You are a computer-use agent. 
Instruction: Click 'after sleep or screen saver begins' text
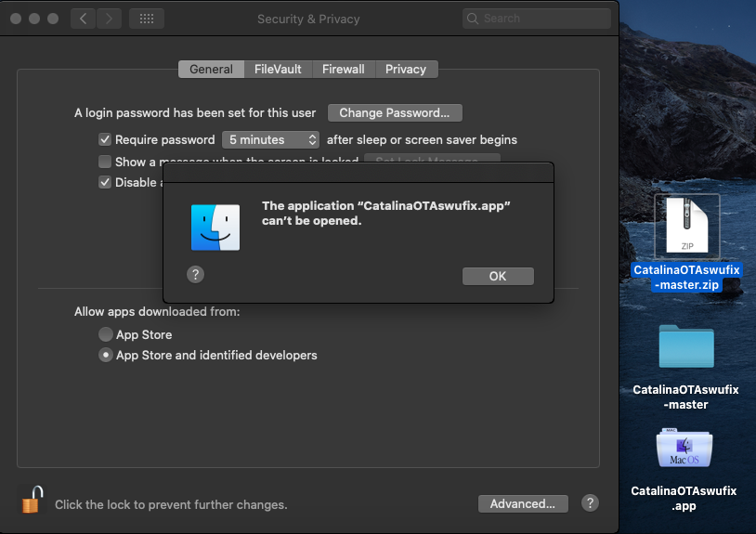(422, 139)
